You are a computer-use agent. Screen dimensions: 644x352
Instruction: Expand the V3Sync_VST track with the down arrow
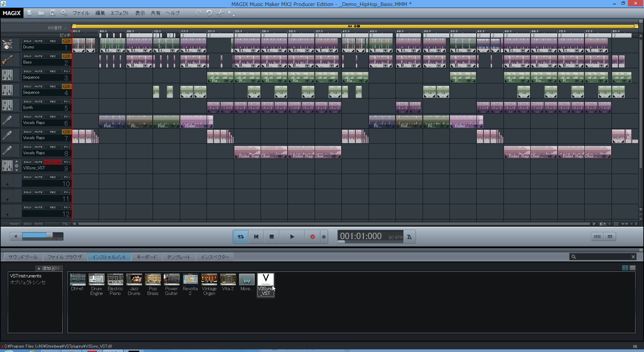point(16,170)
